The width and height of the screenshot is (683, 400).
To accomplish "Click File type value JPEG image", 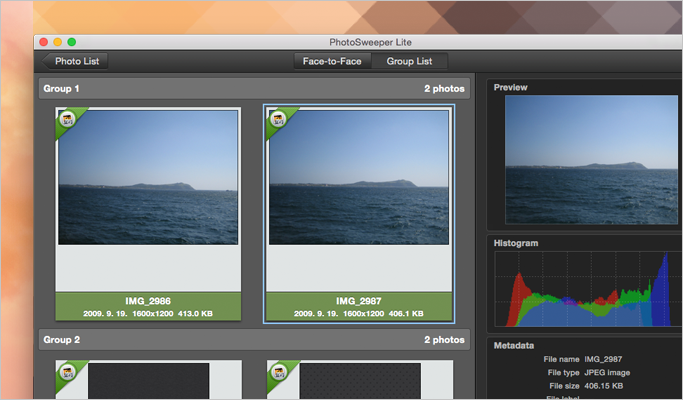I will point(607,373).
